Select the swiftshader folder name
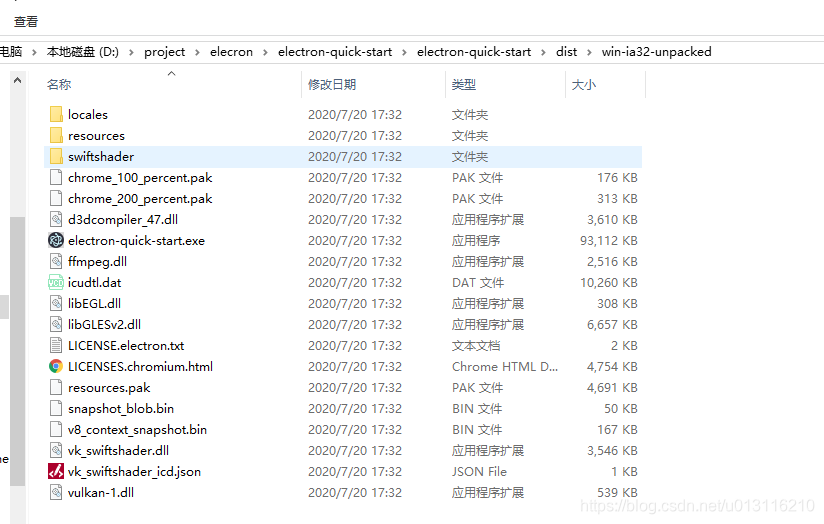Image resolution: width=824 pixels, height=524 pixels. [101, 157]
